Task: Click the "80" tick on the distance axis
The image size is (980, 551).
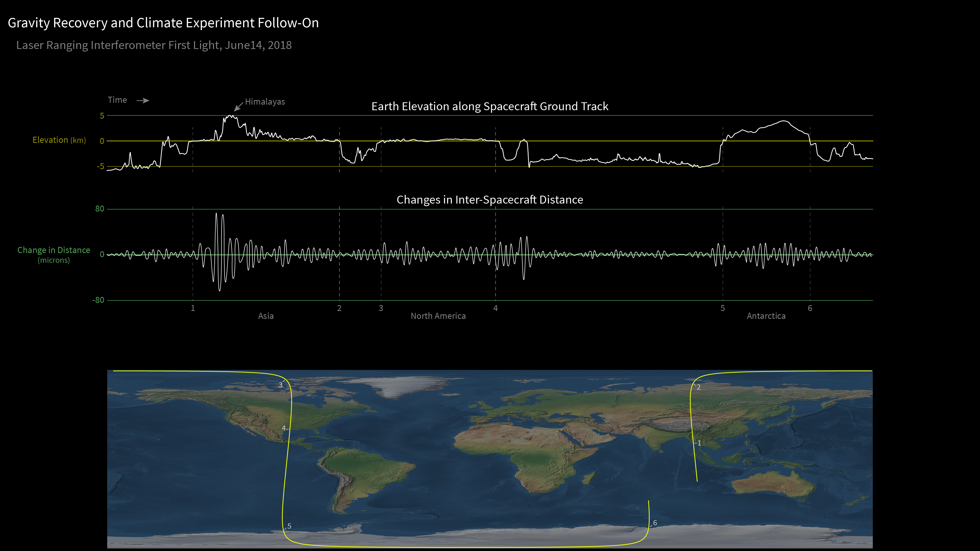Action: point(100,209)
